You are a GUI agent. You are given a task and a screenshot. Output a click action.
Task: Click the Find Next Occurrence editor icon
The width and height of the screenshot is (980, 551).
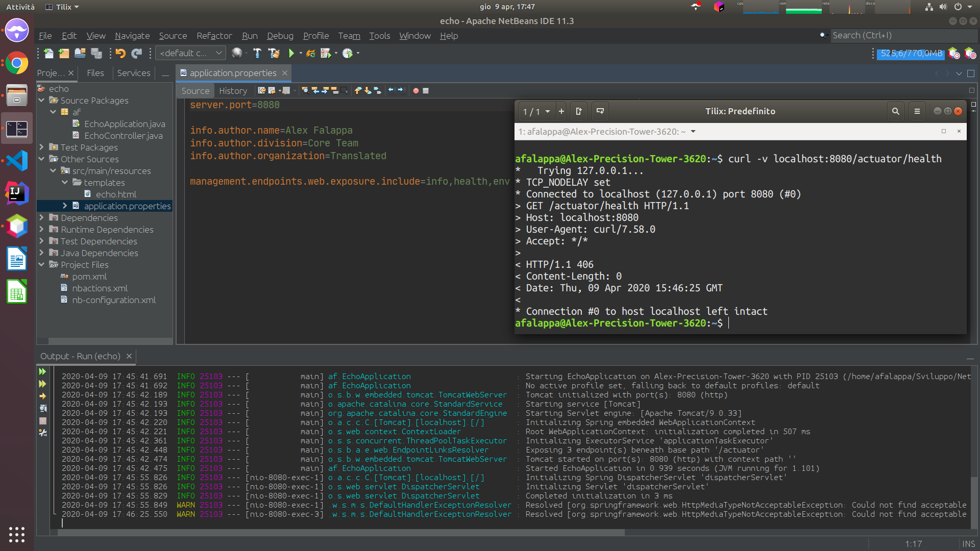pos(325,90)
